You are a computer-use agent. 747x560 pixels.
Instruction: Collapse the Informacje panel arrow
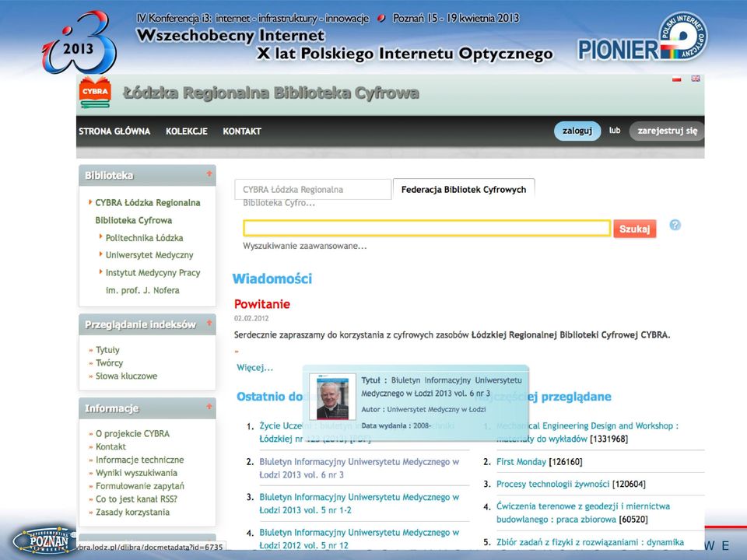209,407
